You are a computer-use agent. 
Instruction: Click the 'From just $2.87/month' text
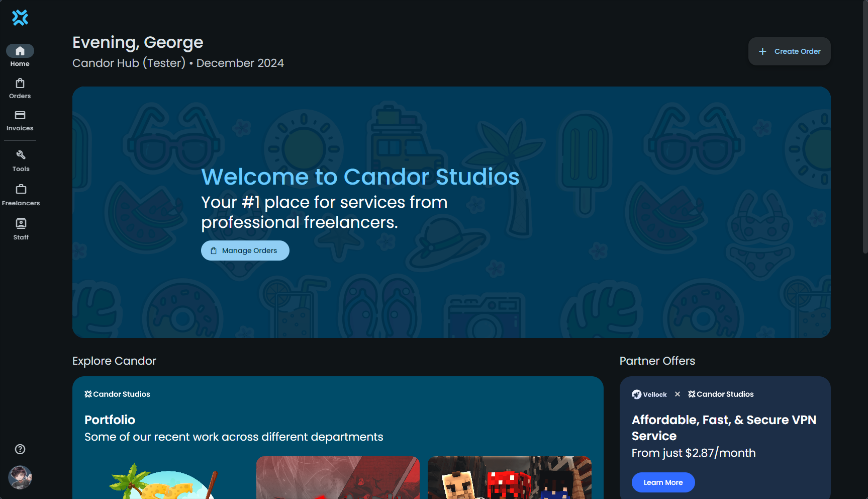[x=694, y=453]
